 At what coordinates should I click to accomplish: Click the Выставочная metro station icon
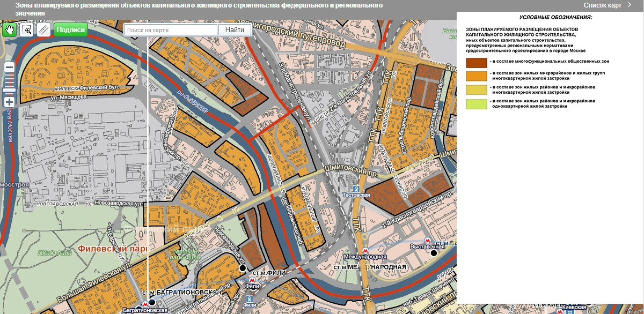(427, 240)
